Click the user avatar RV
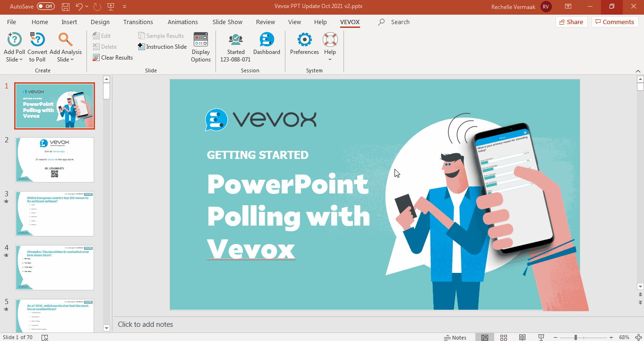644x341 pixels. [546, 7]
